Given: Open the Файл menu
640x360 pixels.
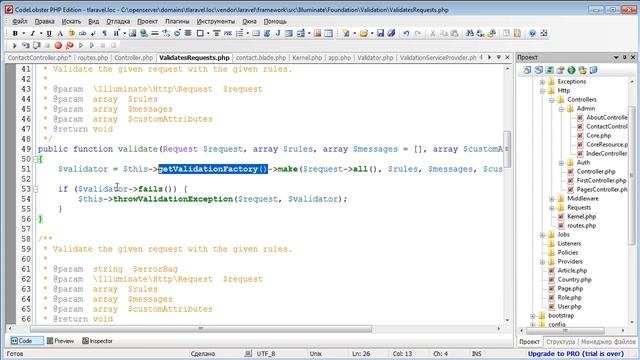Looking at the screenshot, I should click(20, 21).
